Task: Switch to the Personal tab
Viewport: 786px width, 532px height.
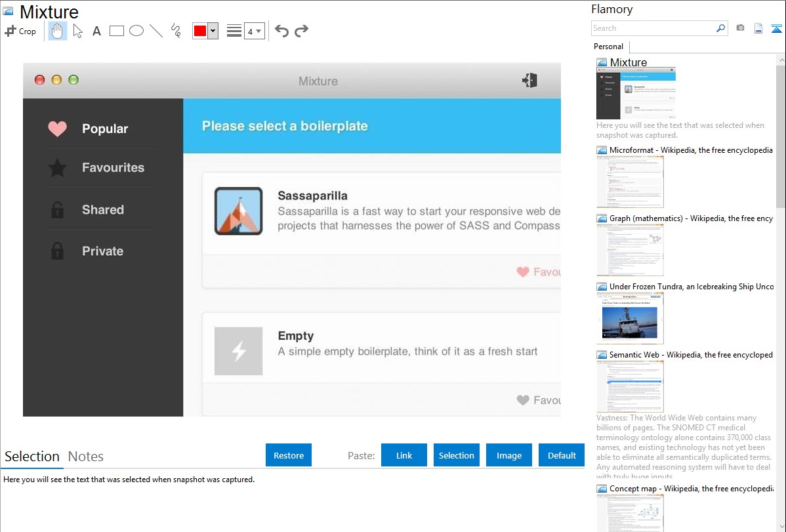Action: [609, 46]
